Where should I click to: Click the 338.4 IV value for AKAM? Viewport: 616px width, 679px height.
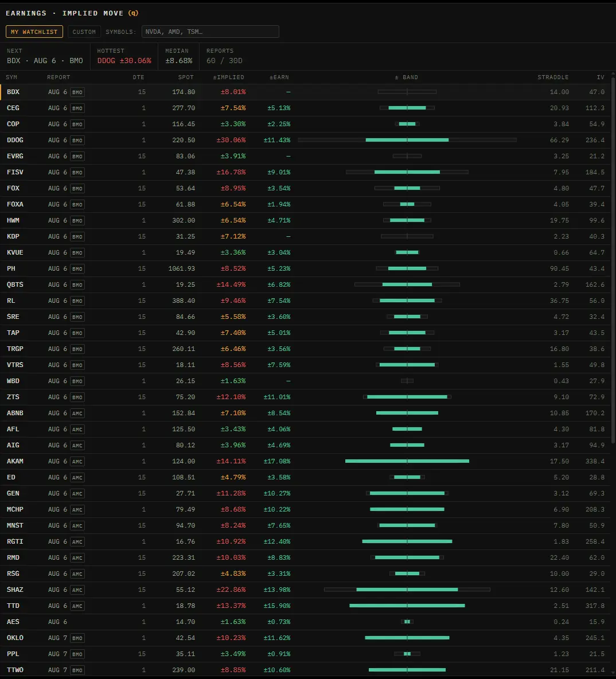click(595, 461)
